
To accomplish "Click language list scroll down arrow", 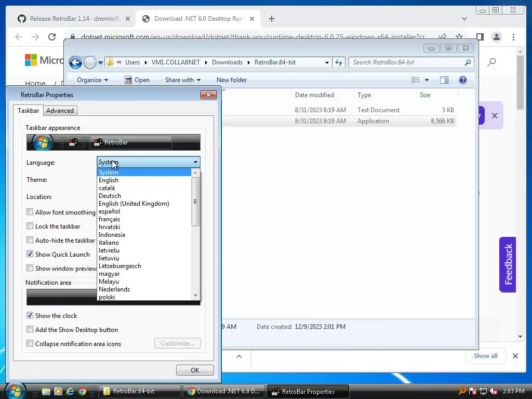I will click(195, 296).
